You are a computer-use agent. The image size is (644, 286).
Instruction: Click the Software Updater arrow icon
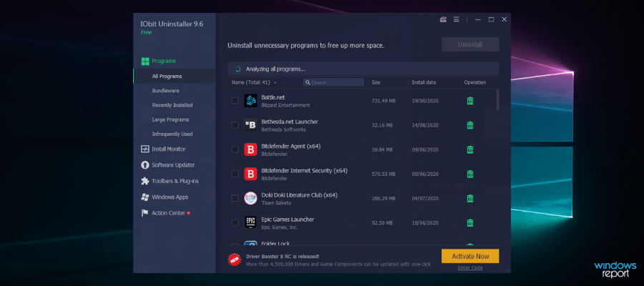pyautogui.click(x=145, y=165)
